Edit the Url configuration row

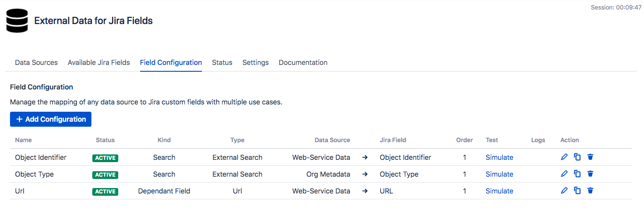click(x=564, y=191)
